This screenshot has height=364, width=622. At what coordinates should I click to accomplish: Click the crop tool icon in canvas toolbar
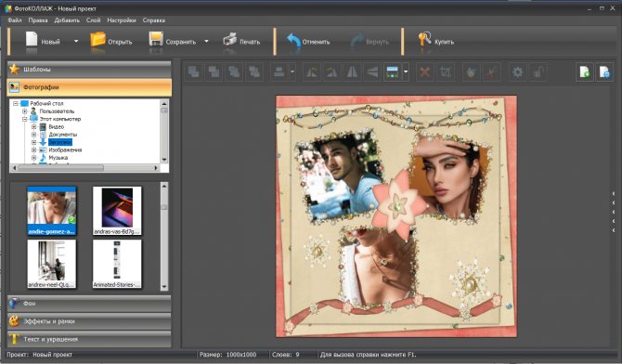[x=445, y=72]
